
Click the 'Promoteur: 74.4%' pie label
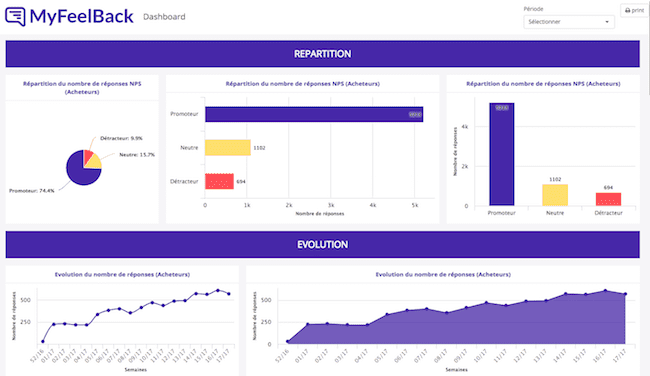tap(32, 191)
